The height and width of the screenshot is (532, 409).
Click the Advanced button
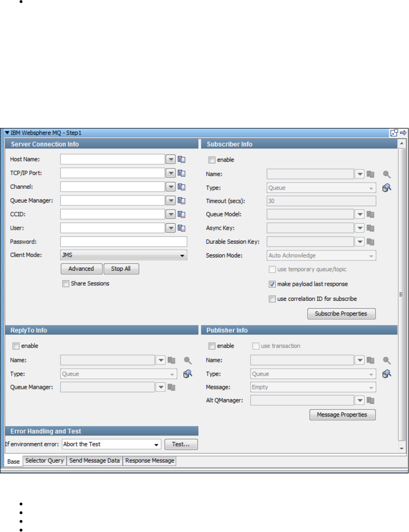click(82, 269)
